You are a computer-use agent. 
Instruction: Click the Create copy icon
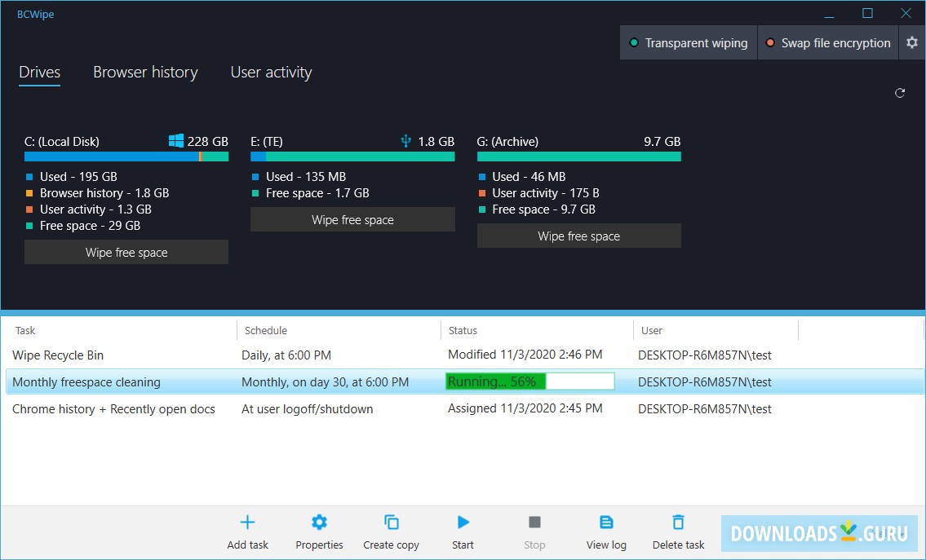coord(391,523)
